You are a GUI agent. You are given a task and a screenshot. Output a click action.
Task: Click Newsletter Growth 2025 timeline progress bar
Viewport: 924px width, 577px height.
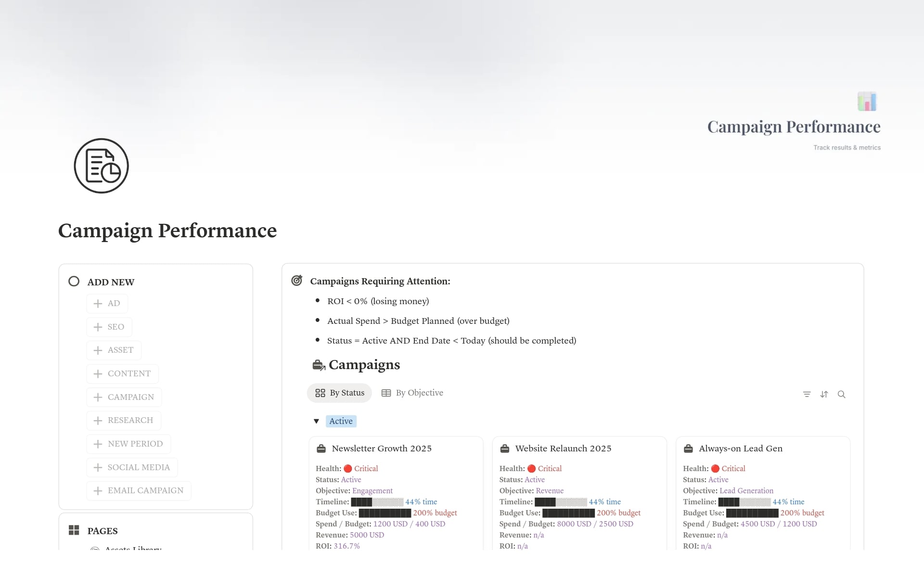click(377, 502)
